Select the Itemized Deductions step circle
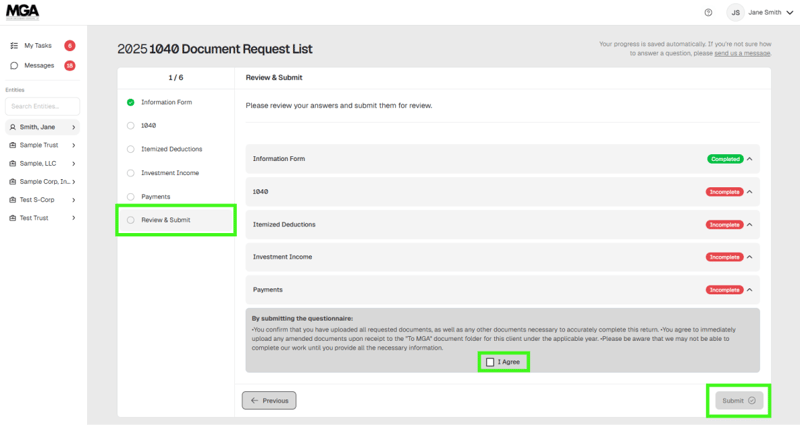Image resolution: width=800 pixels, height=425 pixels. tap(131, 149)
